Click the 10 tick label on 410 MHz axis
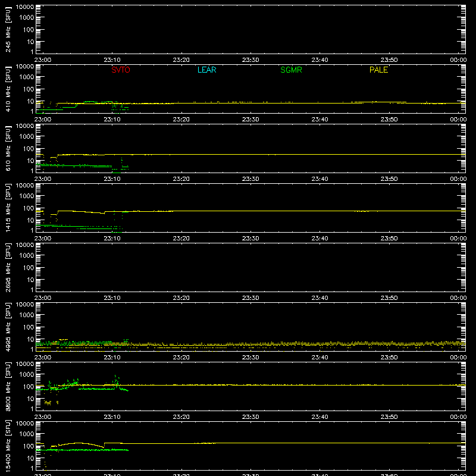This screenshot has height=476, width=476. [x=31, y=101]
